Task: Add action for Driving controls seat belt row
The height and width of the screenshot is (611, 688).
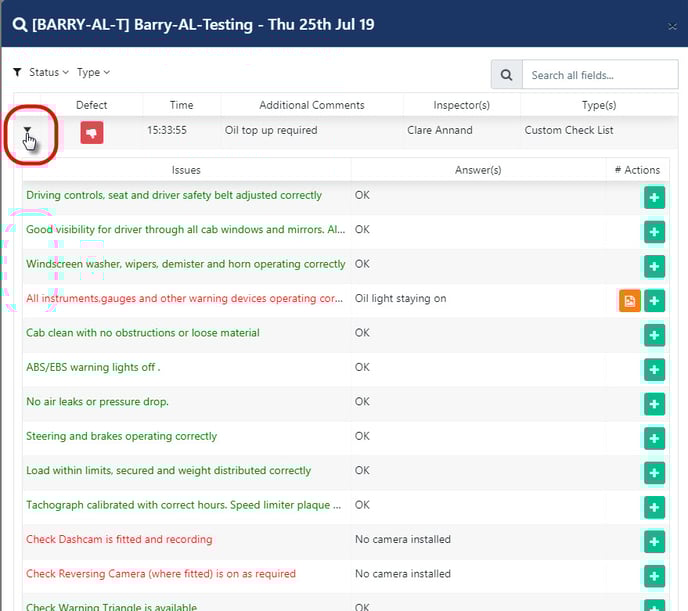Action: click(654, 197)
